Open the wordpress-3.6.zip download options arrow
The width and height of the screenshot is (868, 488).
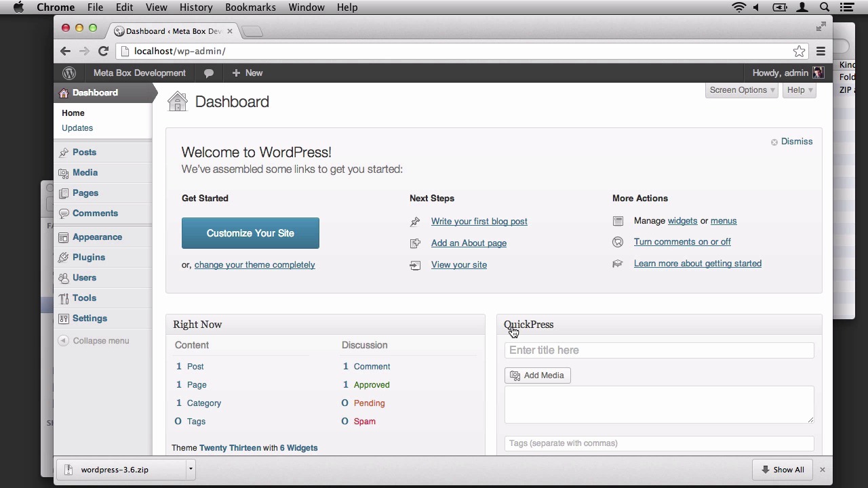[191, 469]
